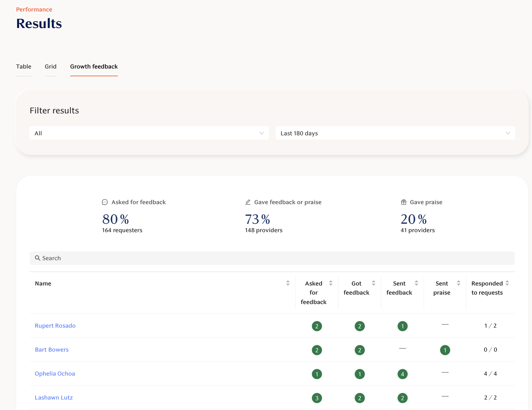Switch to the Table tab

pyautogui.click(x=24, y=66)
